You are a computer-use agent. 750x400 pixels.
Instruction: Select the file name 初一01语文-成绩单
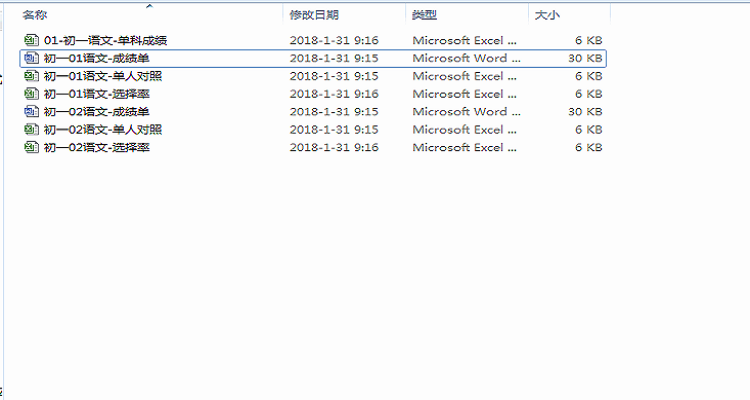pos(97,58)
